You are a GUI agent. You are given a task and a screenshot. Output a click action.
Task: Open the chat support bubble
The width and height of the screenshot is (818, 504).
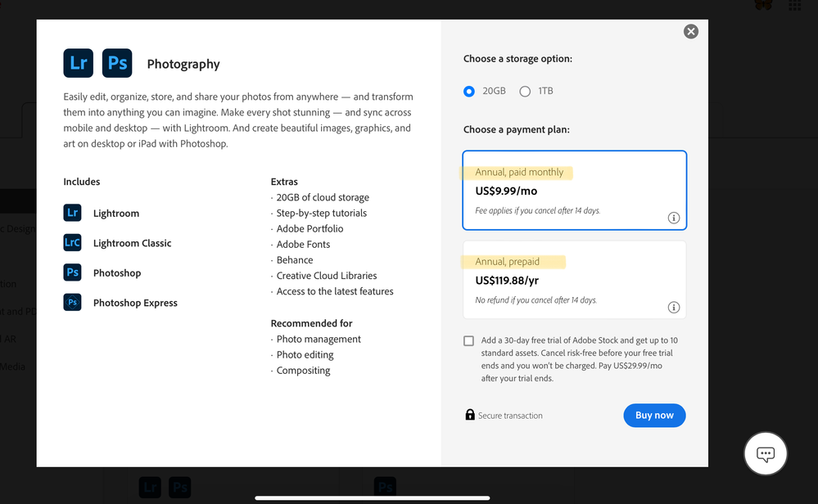(766, 453)
